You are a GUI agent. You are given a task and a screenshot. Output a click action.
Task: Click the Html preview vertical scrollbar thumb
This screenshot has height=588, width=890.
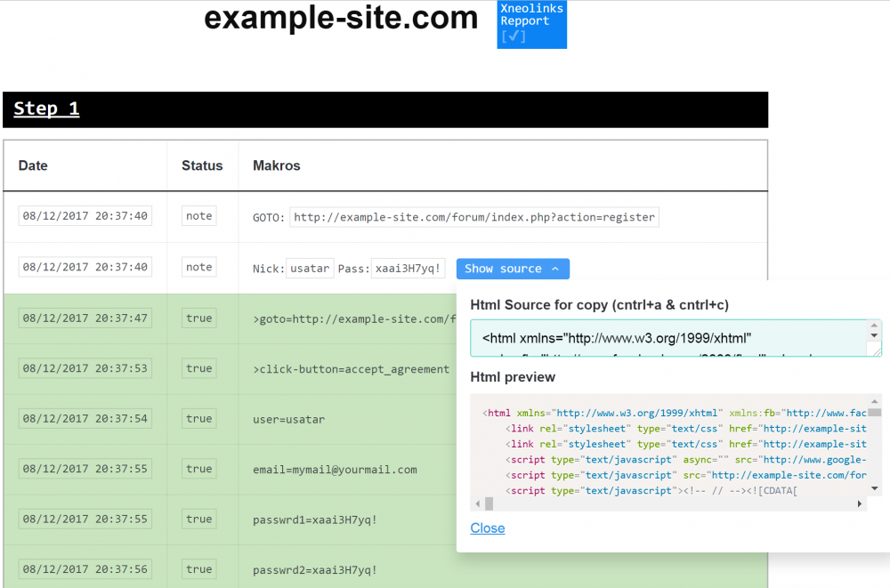[x=875, y=413]
